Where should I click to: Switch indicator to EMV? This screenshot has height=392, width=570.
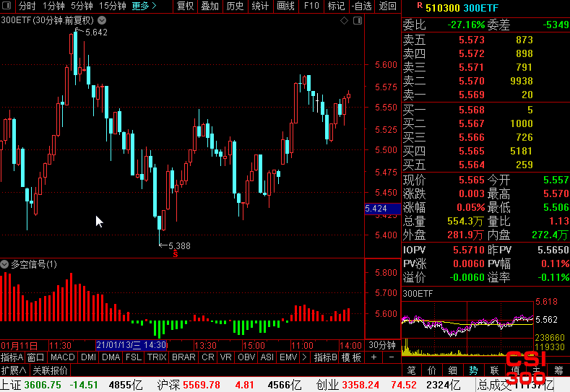[x=288, y=357]
